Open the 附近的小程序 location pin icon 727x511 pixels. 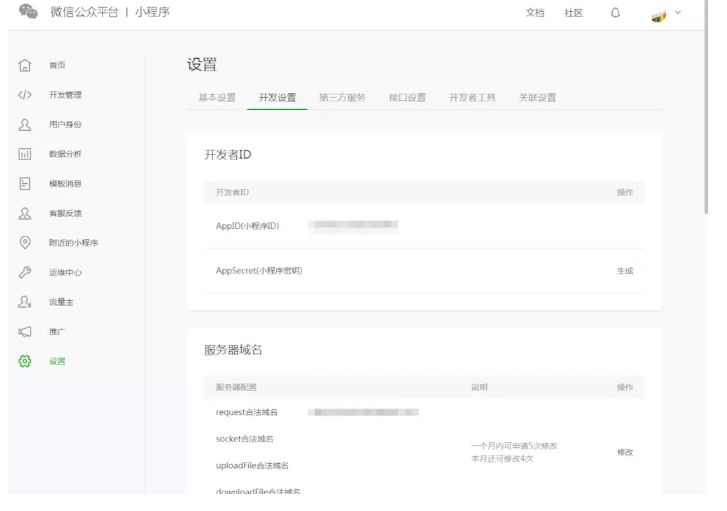point(22,242)
